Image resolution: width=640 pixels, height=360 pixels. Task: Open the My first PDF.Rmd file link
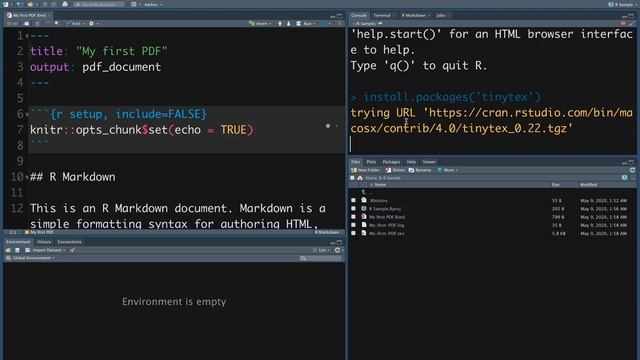(387, 217)
